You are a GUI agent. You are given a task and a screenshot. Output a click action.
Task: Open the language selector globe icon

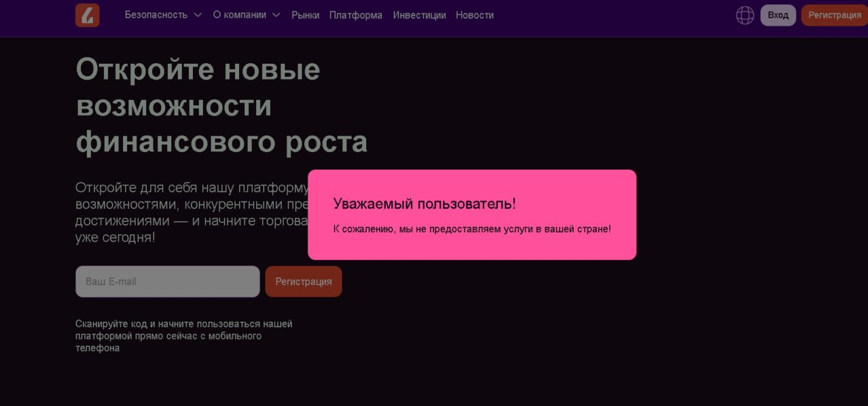(x=745, y=15)
